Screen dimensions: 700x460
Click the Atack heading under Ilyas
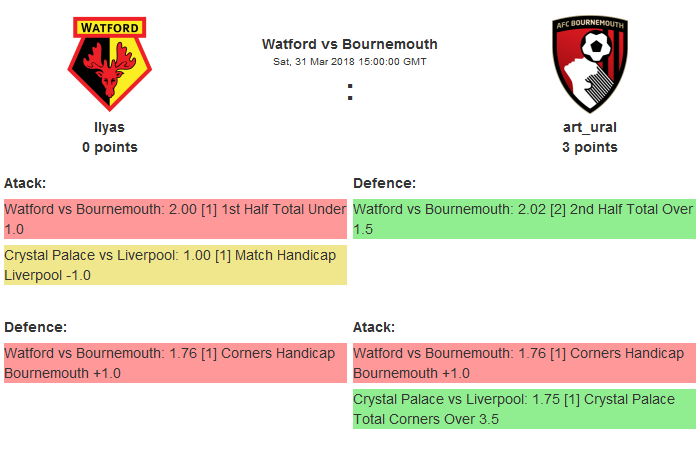point(25,183)
